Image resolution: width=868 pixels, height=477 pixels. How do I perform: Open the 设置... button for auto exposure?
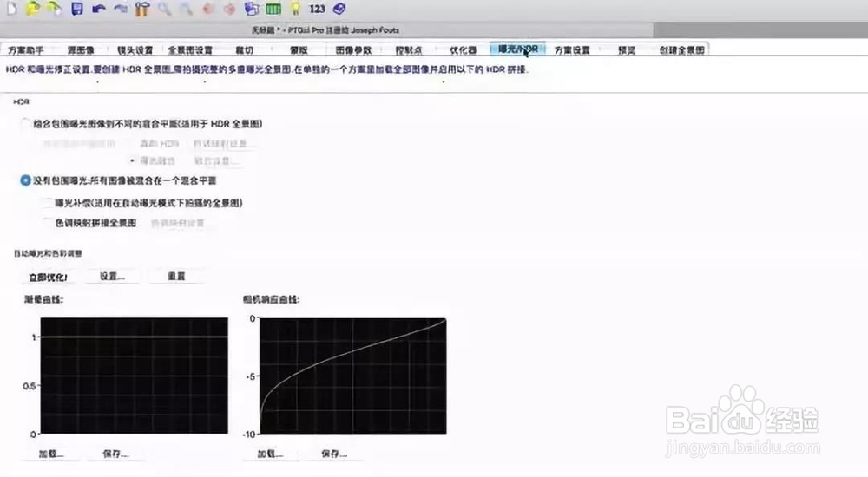pos(112,276)
